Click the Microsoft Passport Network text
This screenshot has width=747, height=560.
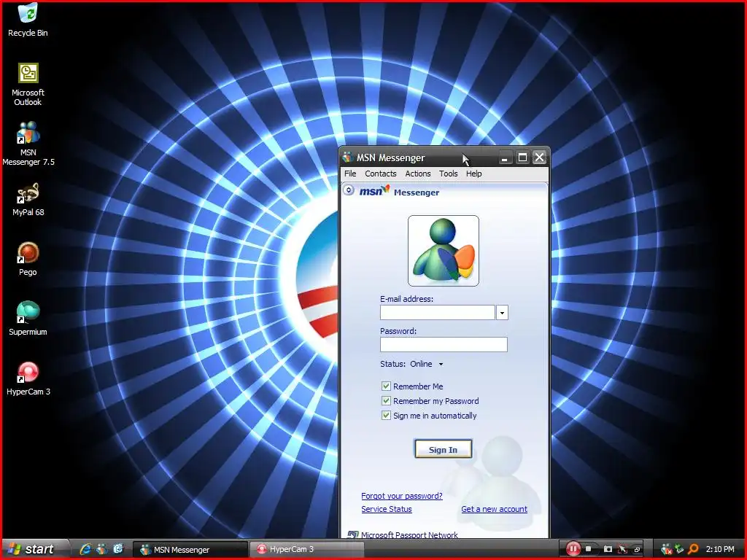pyautogui.click(x=409, y=534)
